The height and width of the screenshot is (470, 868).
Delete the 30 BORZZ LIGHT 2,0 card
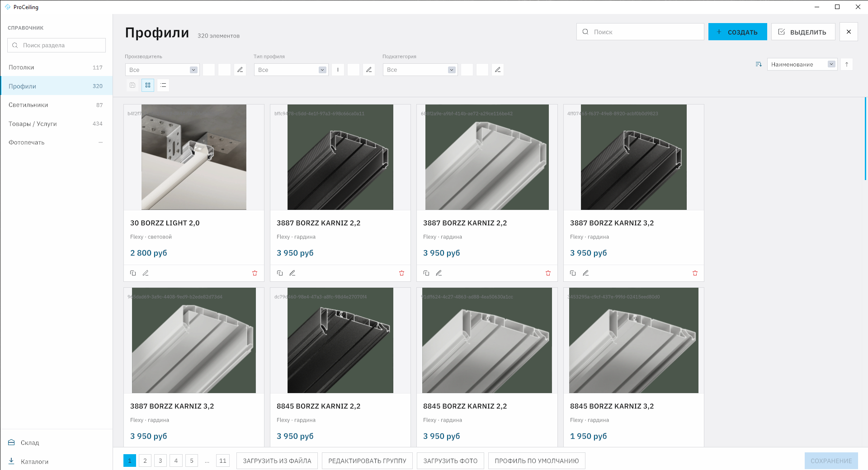[255, 273]
